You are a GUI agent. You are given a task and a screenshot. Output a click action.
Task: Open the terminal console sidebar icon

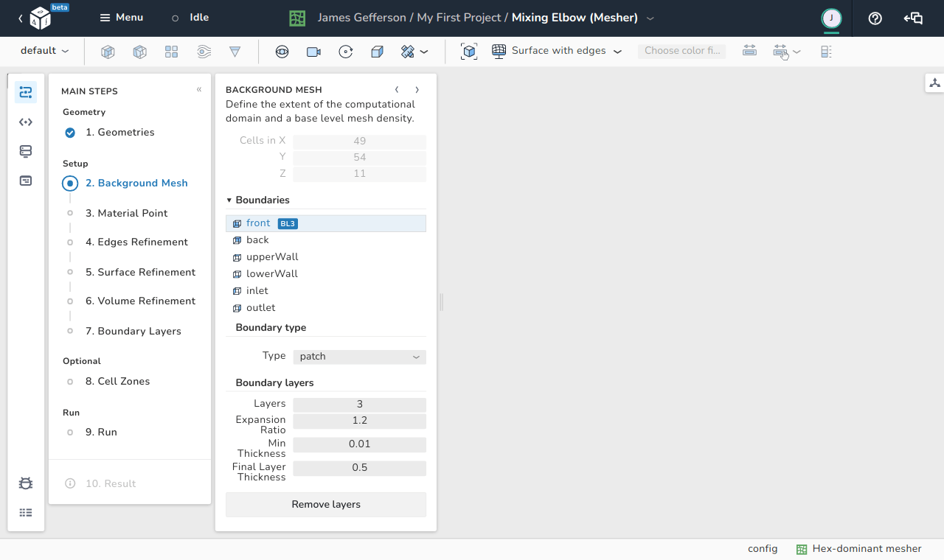coord(26,181)
